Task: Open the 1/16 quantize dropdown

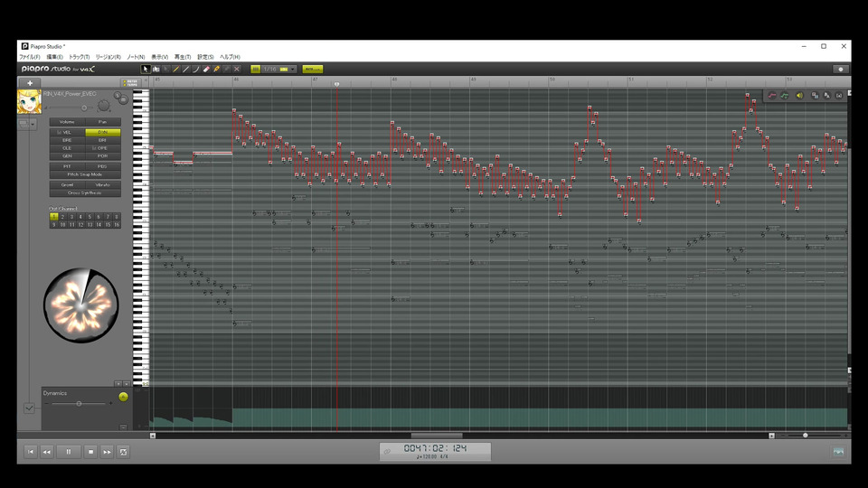Action: coord(279,70)
